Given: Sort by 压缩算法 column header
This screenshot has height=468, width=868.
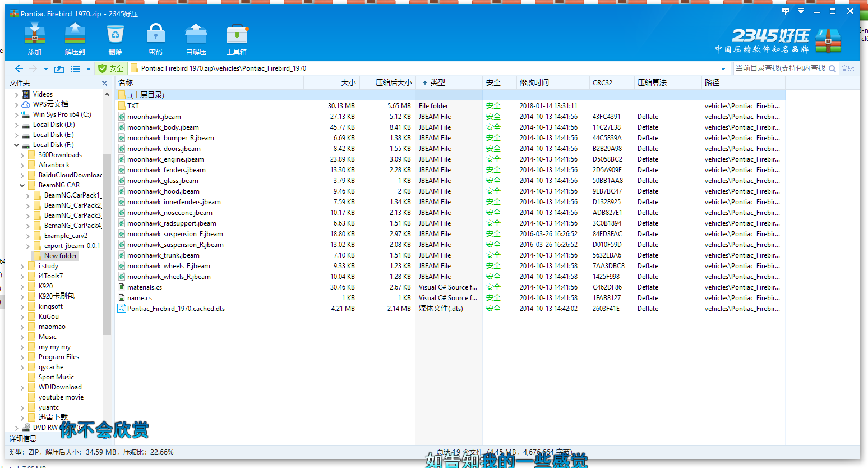Looking at the screenshot, I should tap(667, 82).
